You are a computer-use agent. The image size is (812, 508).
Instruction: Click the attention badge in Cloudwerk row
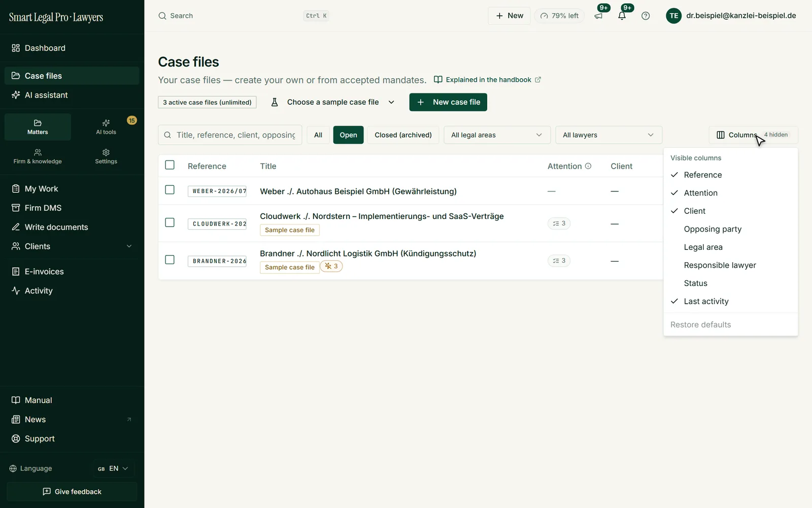(x=559, y=224)
